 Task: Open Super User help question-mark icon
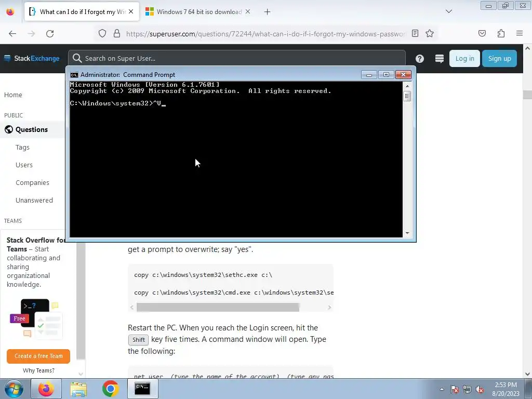tap(420, 59)
